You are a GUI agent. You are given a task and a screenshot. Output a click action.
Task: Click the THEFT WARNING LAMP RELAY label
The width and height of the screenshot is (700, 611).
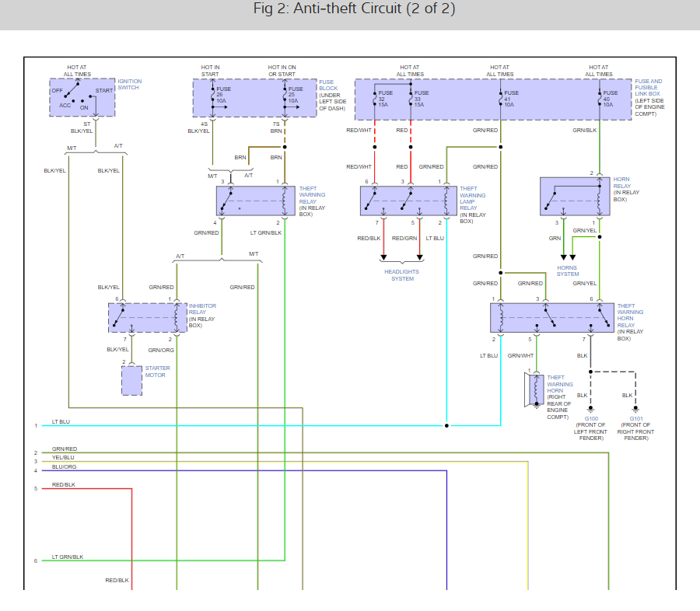tap(473, 205)
